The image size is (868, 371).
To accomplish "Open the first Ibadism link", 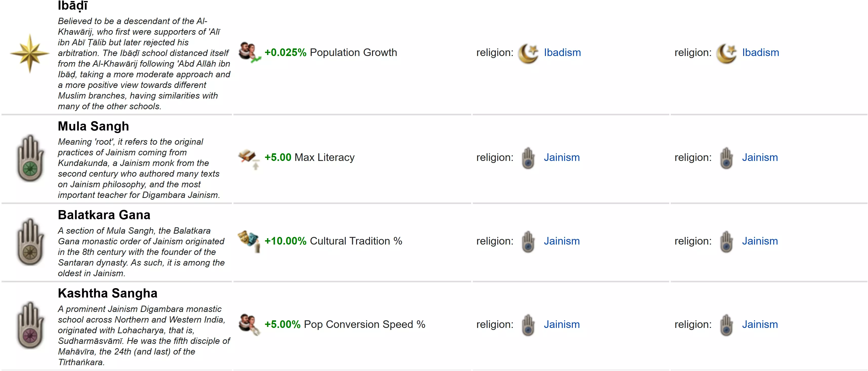I will pyautogui.click(x=562, y=53).
